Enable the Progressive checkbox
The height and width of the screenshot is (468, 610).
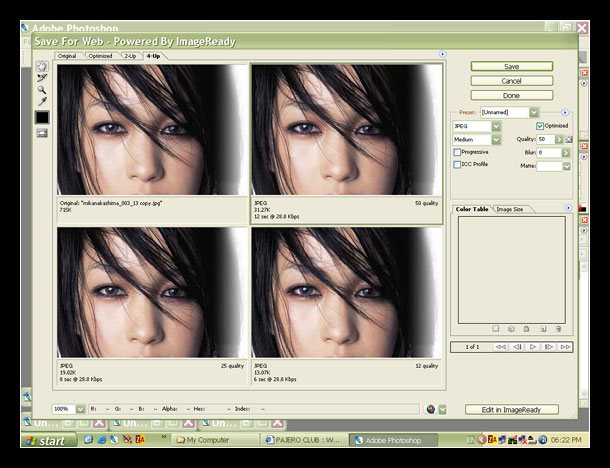(x=457, y=152)
